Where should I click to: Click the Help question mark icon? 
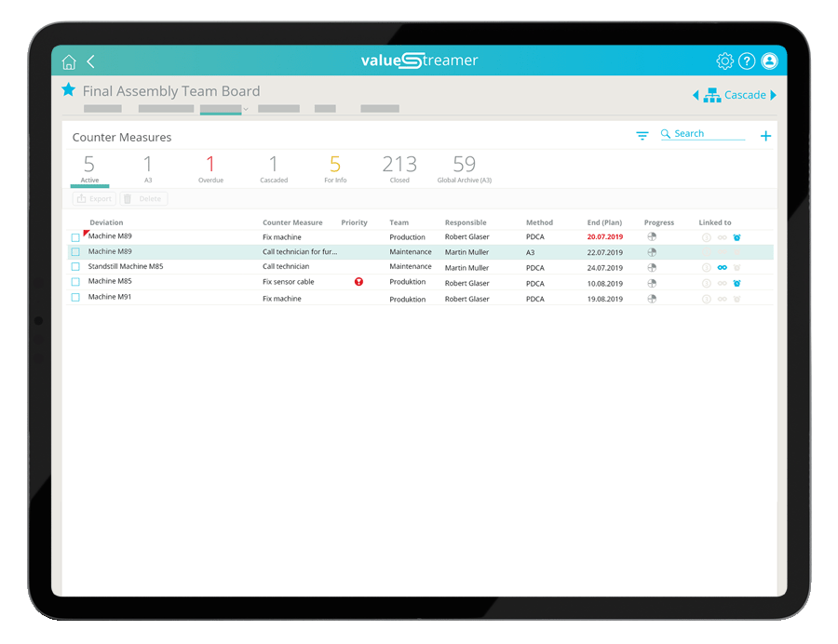(748, 60)
